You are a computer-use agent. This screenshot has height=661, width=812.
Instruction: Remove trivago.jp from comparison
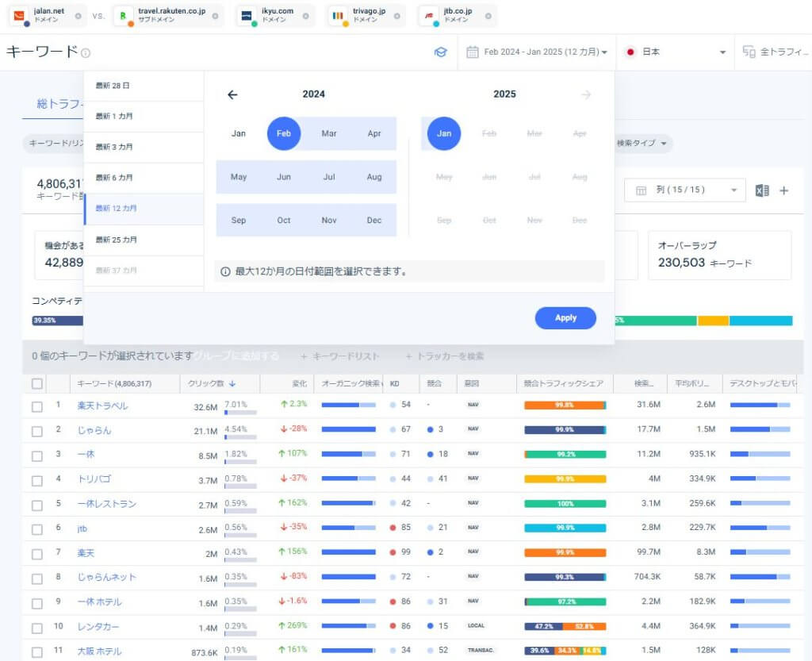[x=398, y=16]
